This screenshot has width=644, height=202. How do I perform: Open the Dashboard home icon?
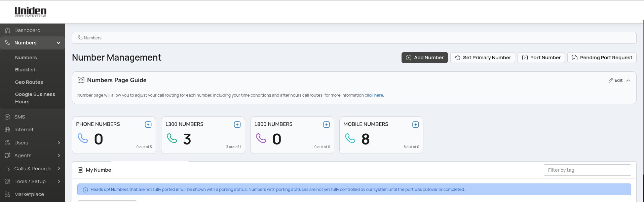pos(7,30)
